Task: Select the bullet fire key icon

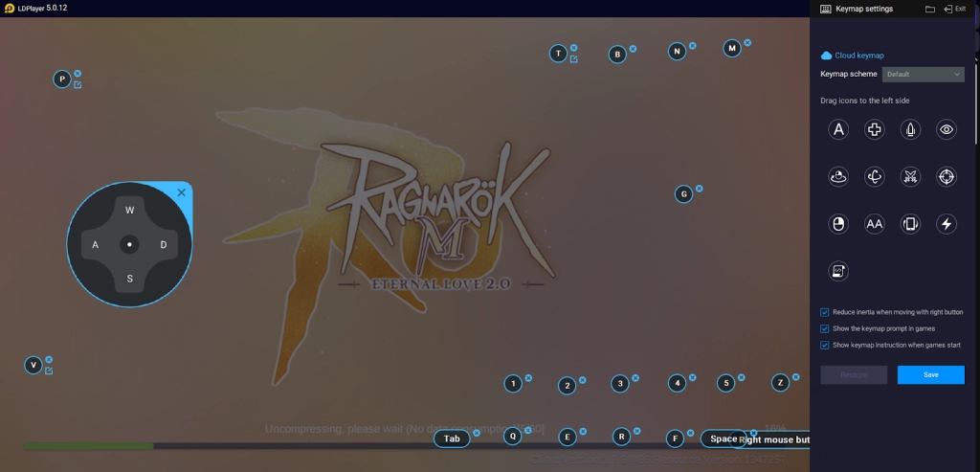Action: pyautogui.click(x=910, y=130)
